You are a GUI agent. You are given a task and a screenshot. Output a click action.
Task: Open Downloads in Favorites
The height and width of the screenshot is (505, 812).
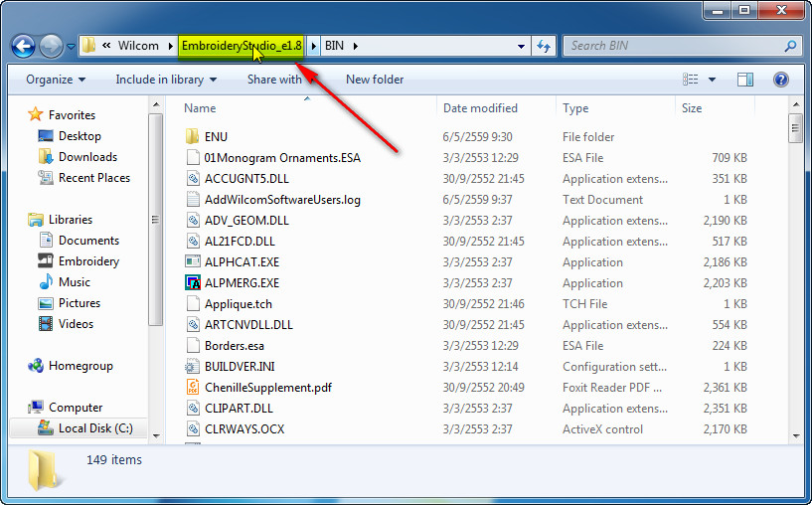point(78,157)
